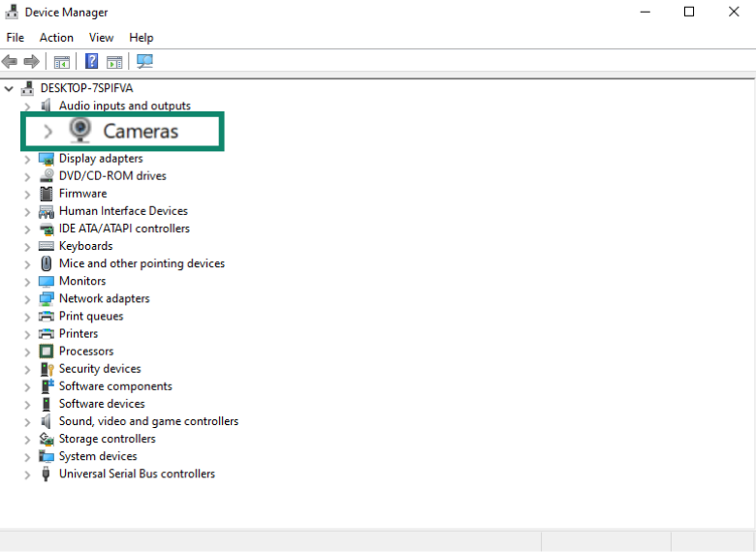Select the Print queues entry
756x552 pixels.
pos(91,317)
